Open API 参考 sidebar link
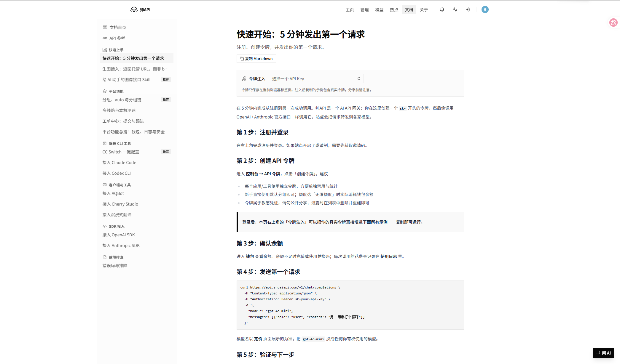The width and height of the screenshot is (620, 364). 137,38
